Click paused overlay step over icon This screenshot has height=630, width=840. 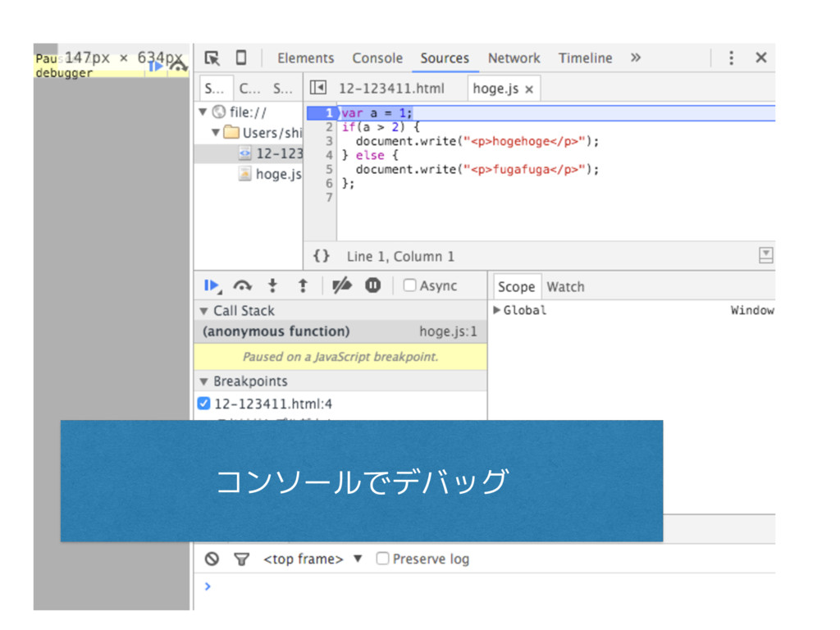pyautogui.click(x=178, y=66)
